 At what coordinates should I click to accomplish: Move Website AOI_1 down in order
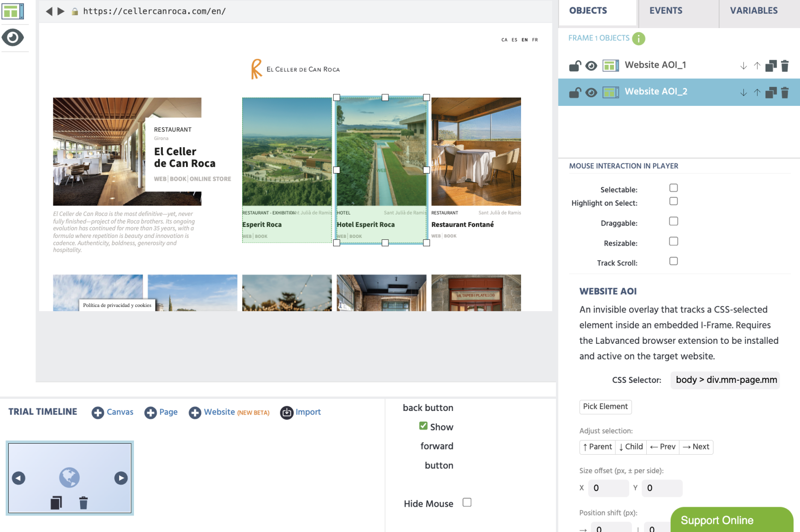pyautogui.click(x=743, y=66)
